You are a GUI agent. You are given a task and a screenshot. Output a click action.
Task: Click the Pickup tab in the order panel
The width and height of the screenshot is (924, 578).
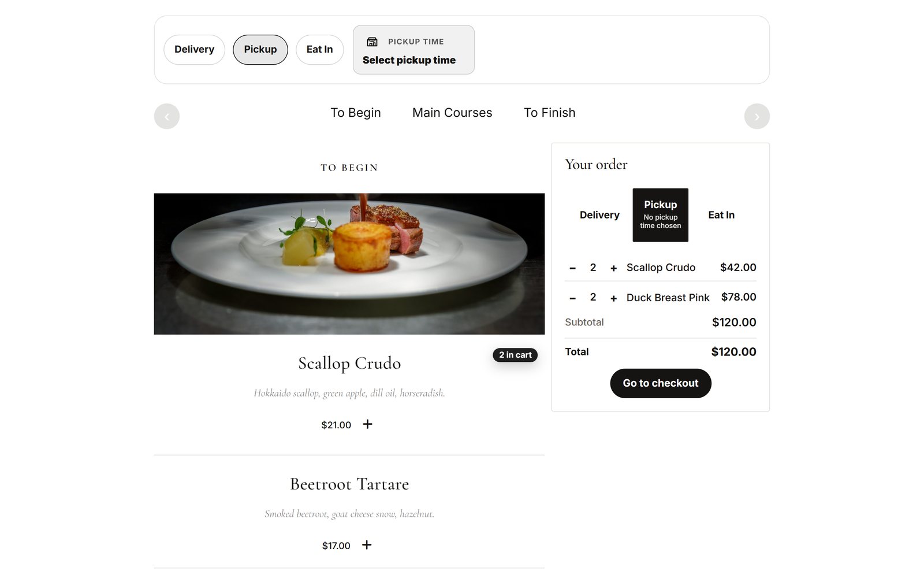(661, 215)
